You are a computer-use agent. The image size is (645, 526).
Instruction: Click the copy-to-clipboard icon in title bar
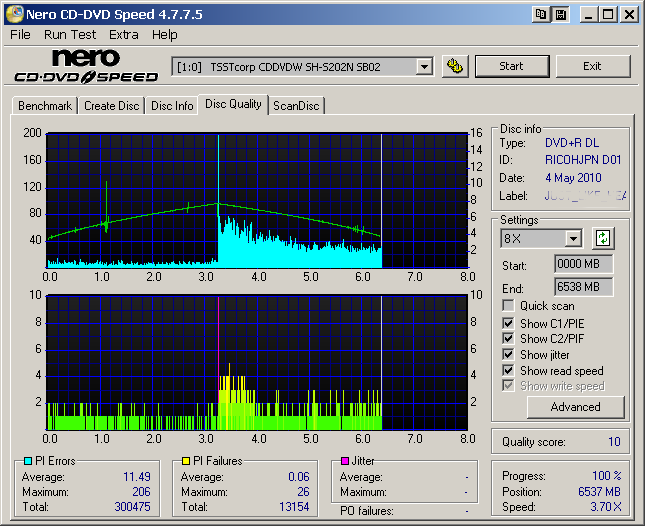541,14
